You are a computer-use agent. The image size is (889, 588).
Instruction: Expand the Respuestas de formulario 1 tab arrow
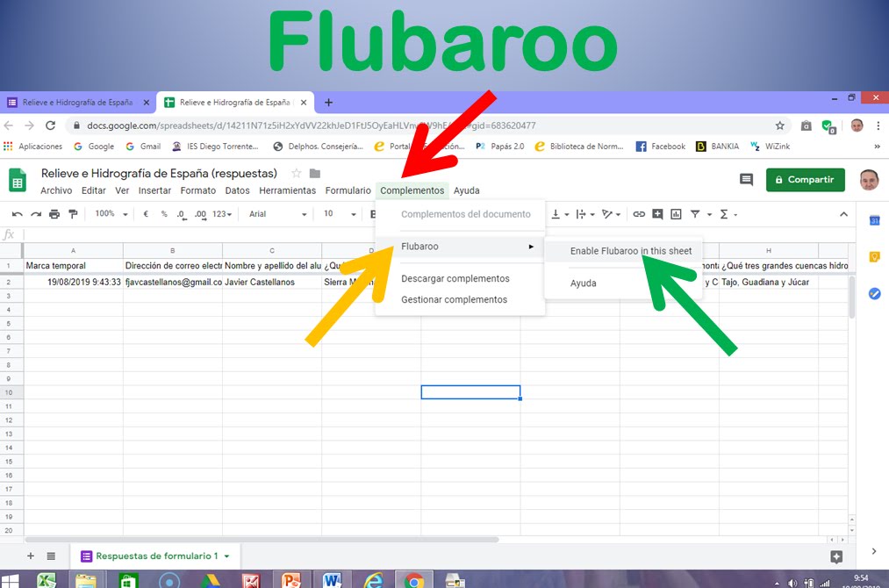pyautogui.click(x=226, y=556)
